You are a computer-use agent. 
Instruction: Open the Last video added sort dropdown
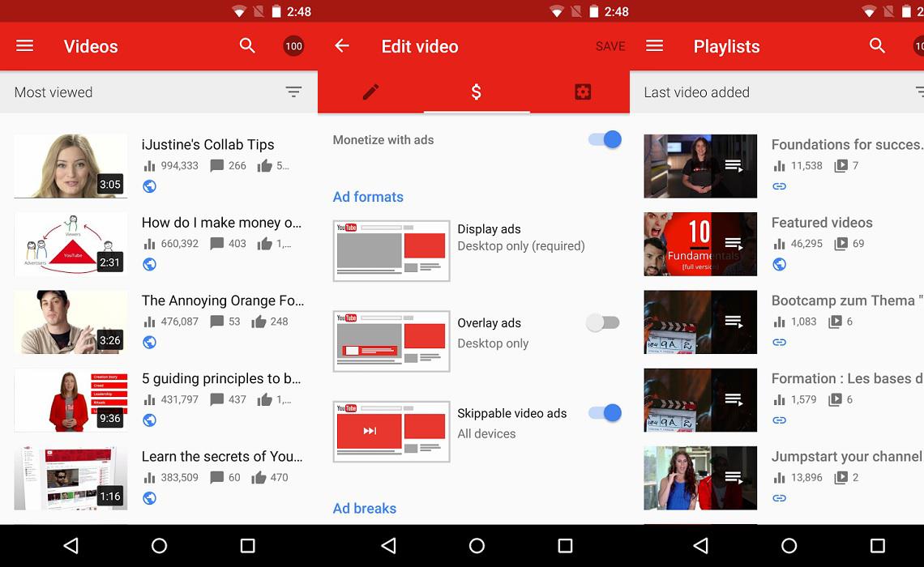coord(696,92)
